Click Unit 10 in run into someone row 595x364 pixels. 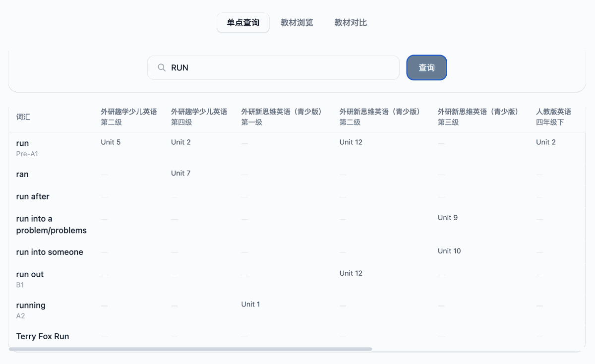(449, 251)
